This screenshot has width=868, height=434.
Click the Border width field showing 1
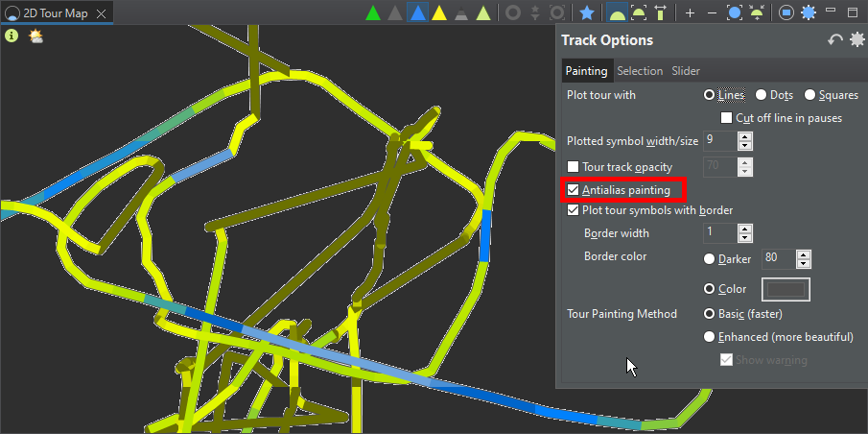tap(720, 232)
